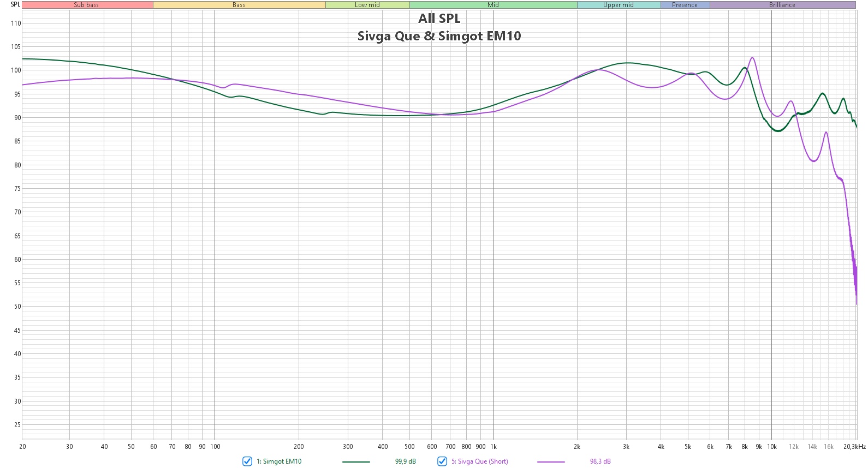Click the 8k frequency tick label
868x468 pixels.
click(745, 447)
